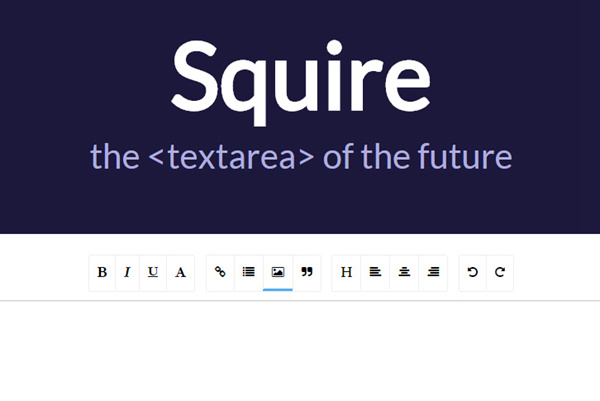Screen dimensions: 600x401
Task: Insert a hyperlink with the chain icon
Action: click(220, 272)
